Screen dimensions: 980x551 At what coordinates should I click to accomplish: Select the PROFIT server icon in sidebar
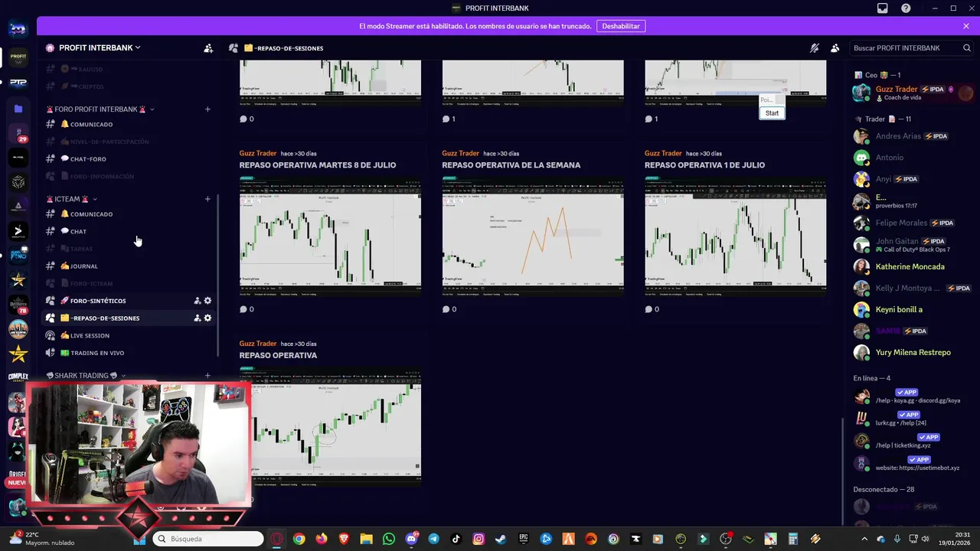tap(18, 57)
